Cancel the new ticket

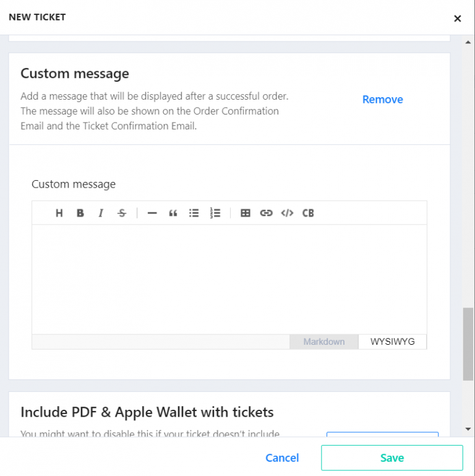[x=282, y=458]
